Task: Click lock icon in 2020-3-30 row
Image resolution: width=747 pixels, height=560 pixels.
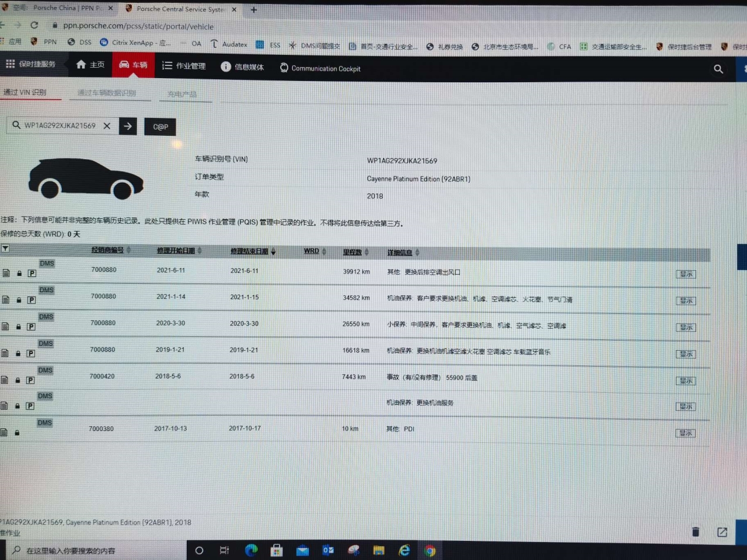Action: point(19,327)
